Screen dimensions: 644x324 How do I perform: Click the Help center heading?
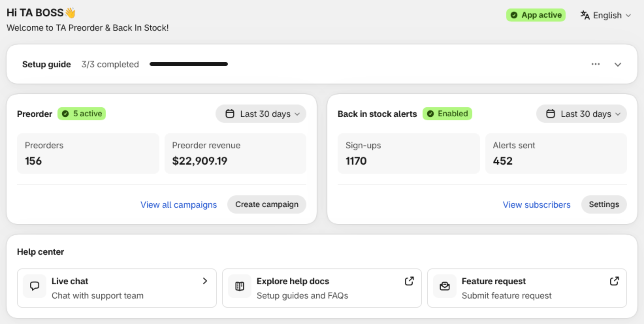click(x=40, y=252)
